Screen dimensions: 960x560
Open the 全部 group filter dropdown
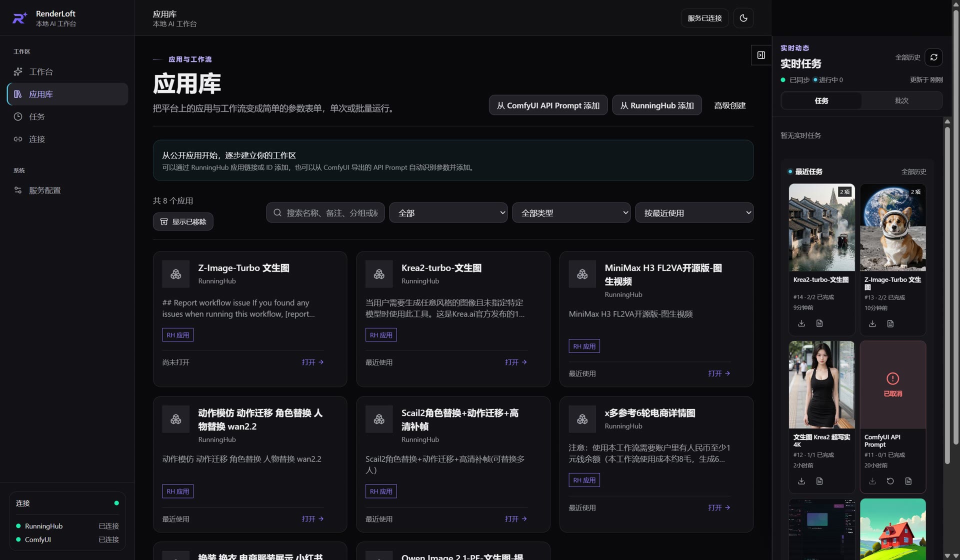(448, 212)
